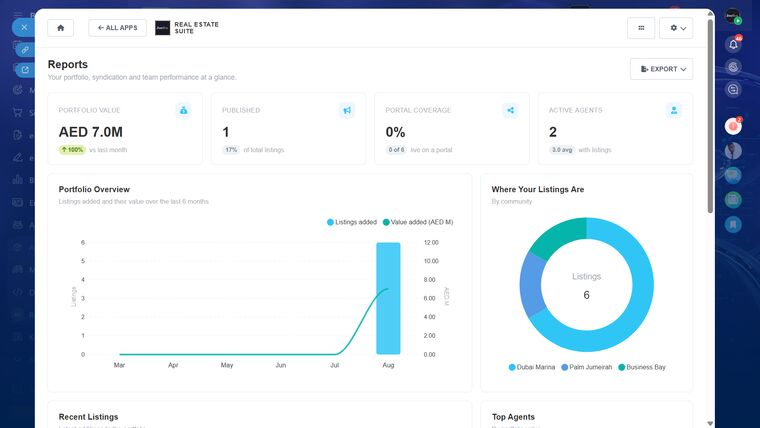Viewport: 760px width, 428px height.
Task: Click the 'Recent Listings' section title
Action: tap(88, 417)
